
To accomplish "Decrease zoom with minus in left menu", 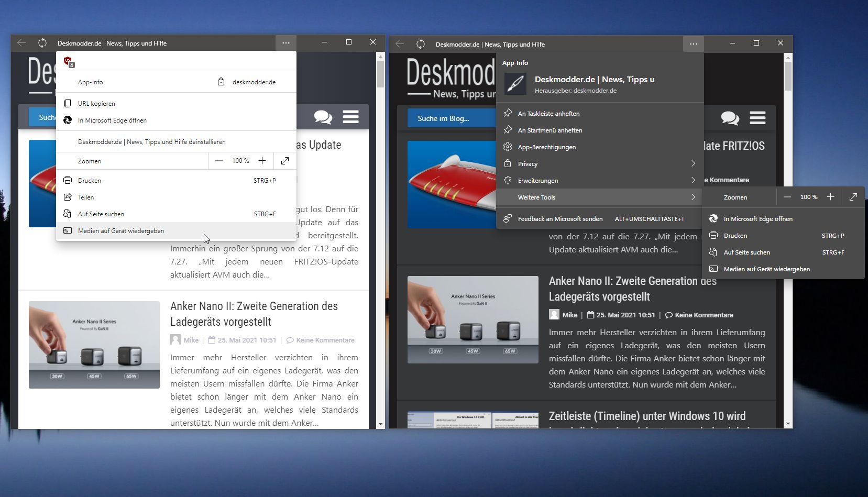I will click(219, 161).
